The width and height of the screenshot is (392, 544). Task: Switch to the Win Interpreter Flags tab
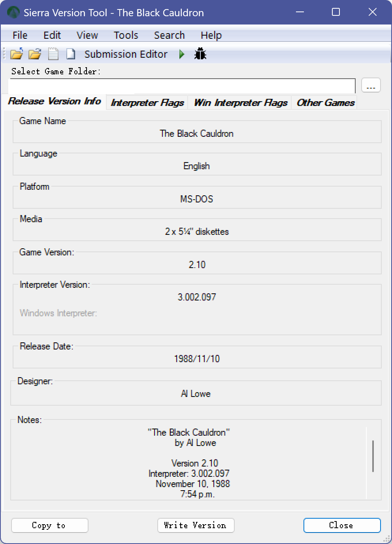(x=240, y=103)
